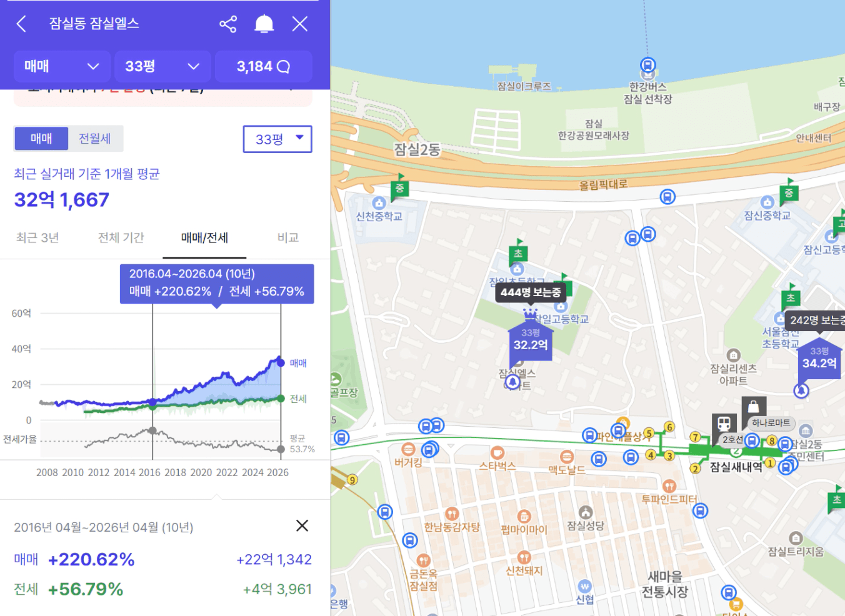This screenshot has height=616, width=845.
Task: Switch to the 최근 3년 tab
Action: point(37,237)
